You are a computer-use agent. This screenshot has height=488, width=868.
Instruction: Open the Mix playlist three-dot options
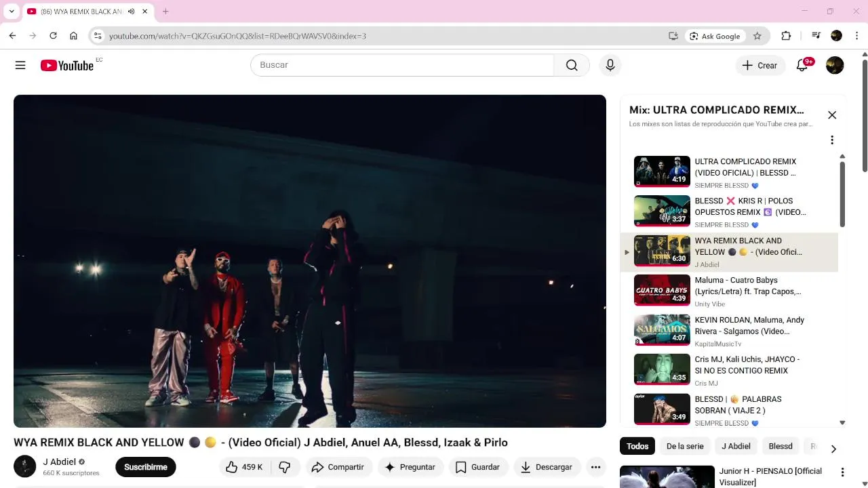click(832, 140)
